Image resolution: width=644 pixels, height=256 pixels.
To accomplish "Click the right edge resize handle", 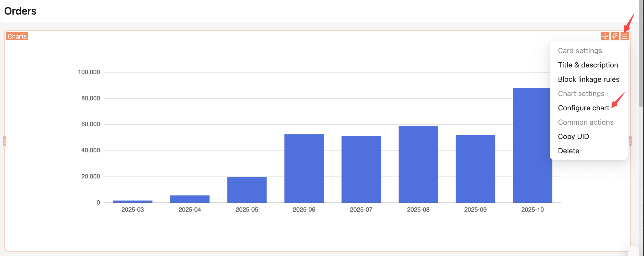I will click(x=630, y=141).
